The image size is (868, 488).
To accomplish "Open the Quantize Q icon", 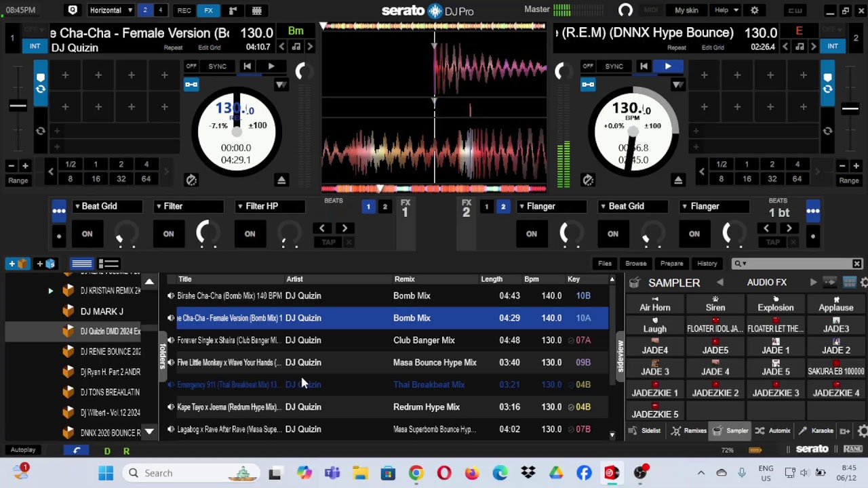I will point(73,10).
